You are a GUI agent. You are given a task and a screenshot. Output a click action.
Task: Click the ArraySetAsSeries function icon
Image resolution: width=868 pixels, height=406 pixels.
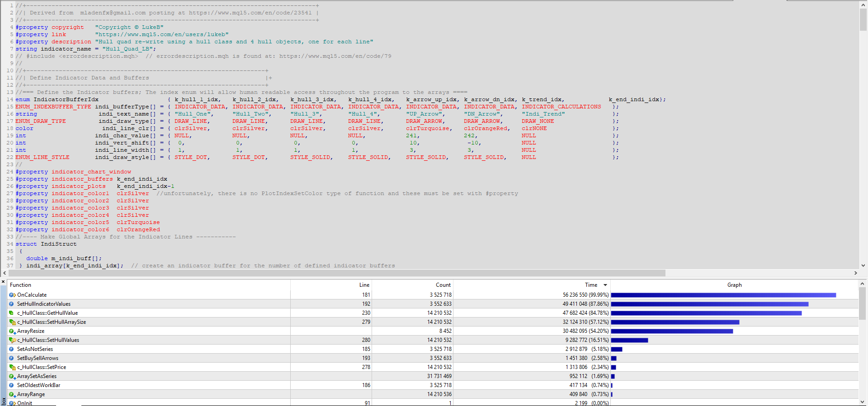[x=12, y=376]
